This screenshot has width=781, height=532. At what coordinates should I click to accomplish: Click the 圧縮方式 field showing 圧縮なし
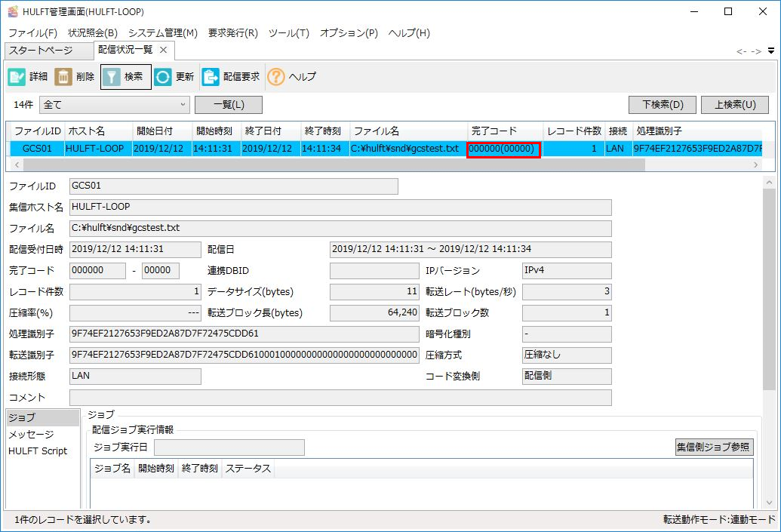tap(567, 355)
